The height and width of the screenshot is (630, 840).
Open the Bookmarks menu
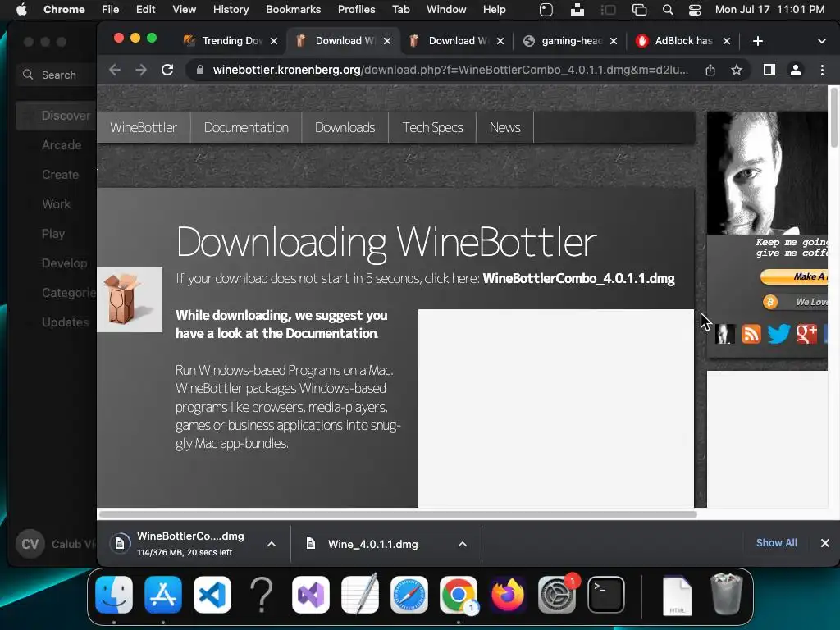[x=293, y=10]
